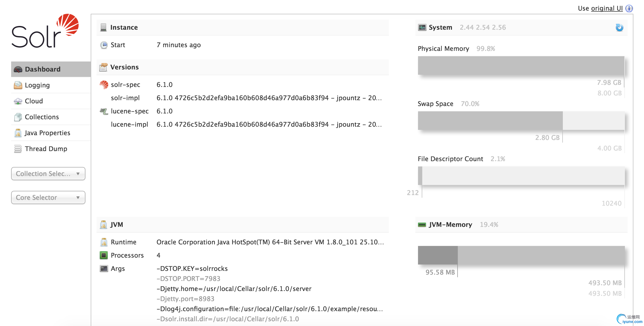The image size is (644, 326).
Task: Click the Swap Space usage bar
Action: pyautogui.click(x=521, y=121)
